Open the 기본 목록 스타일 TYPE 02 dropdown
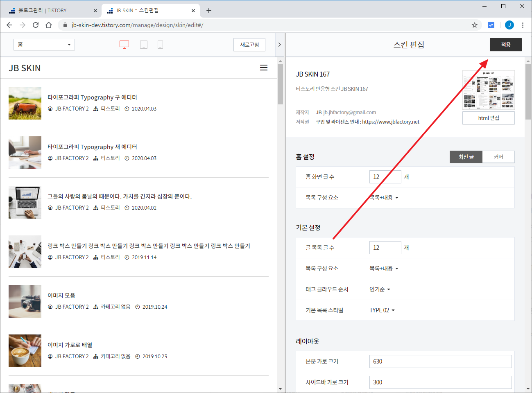This screenshot has height=393, width=532. pos(382,310)
